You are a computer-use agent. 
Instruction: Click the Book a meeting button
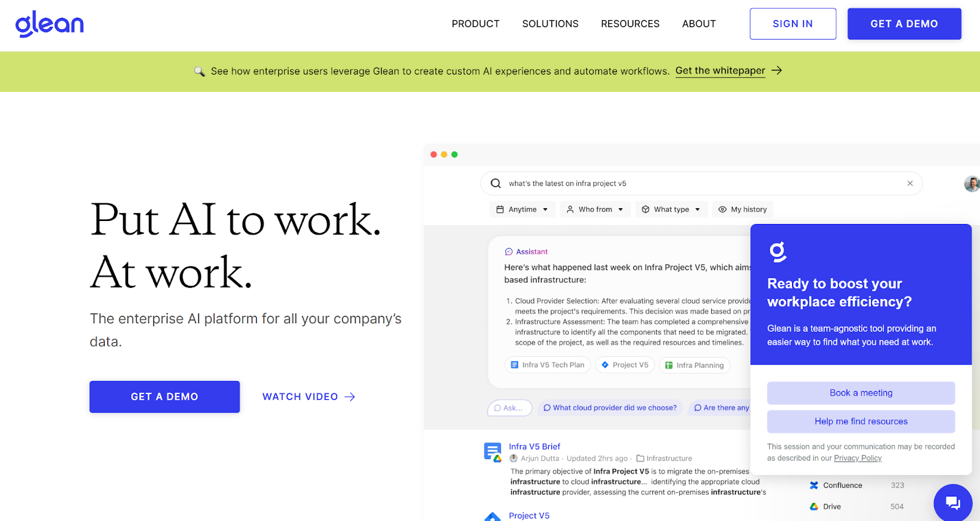click(861, 393)
